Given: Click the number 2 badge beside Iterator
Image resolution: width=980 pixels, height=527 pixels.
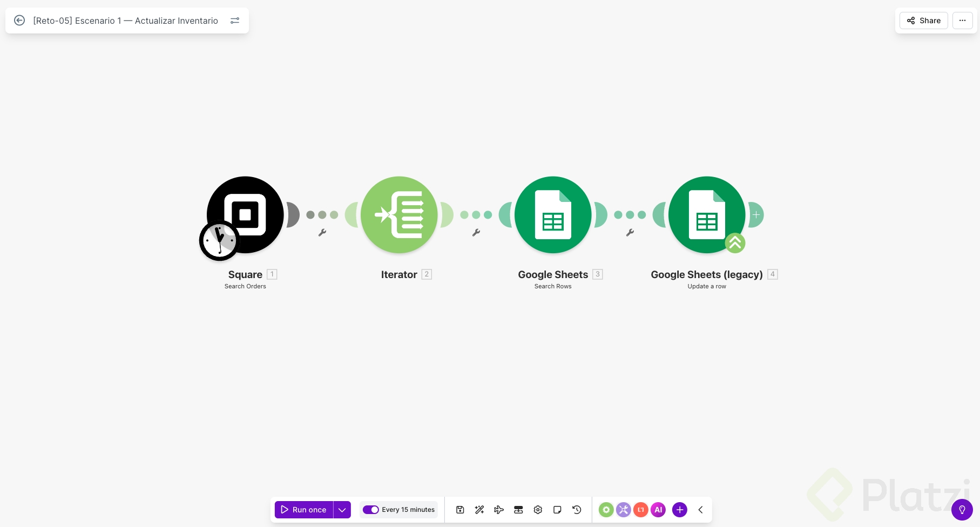Looking at the screenshot, I should (x=427, y=274).
